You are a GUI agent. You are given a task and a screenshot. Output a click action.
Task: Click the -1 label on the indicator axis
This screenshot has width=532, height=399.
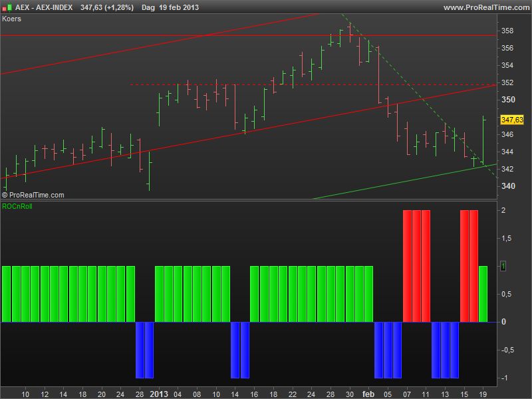505,378
